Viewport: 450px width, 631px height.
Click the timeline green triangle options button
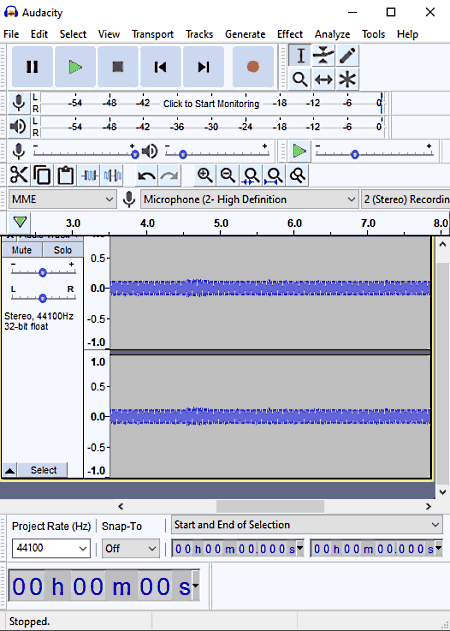[x=20, y=222]
